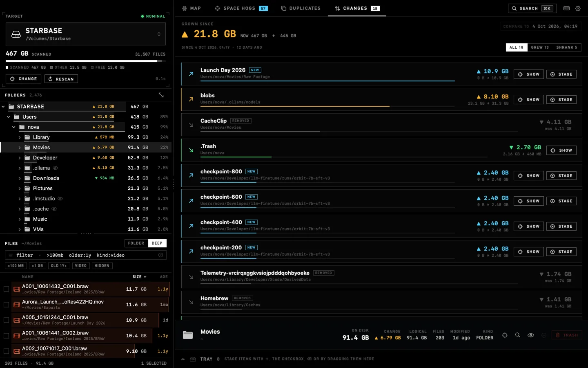Expand the Library folder chevron
Viewport: 588px width, 368px height.
(20, 137)
